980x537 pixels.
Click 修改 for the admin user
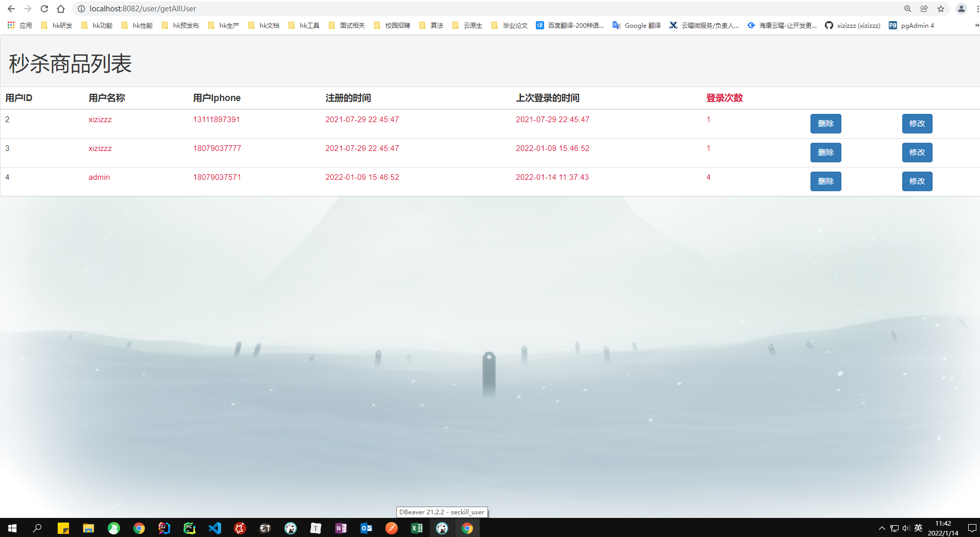(x=917, y=181)
